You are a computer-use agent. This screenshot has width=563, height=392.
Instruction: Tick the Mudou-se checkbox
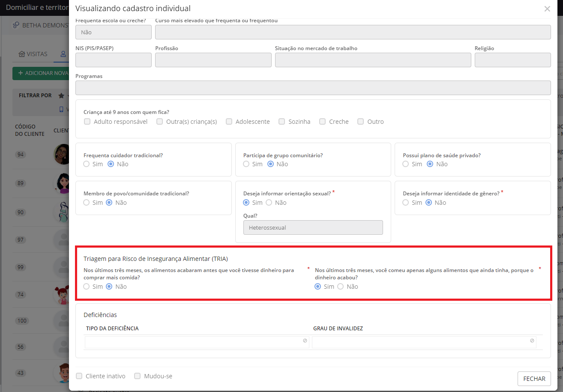pyautogui.click(x=138, y=376)
